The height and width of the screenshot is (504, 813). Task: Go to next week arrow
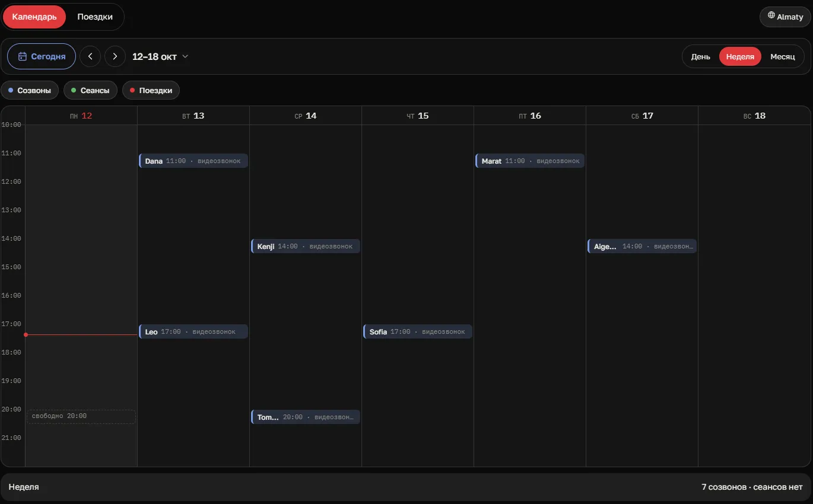tap(115, 56)
